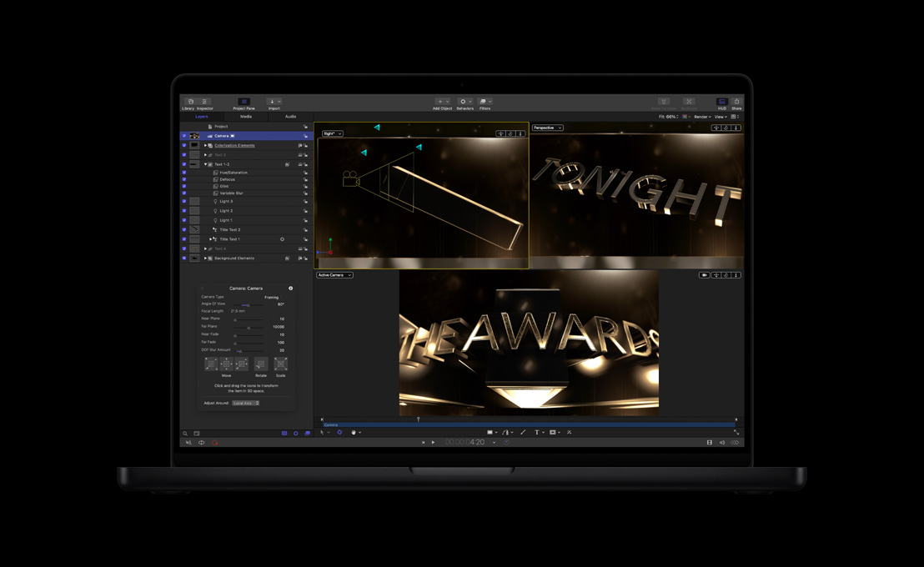Viewport: 924px width, 567px height.
Task: Switch to the Audio tab
Action: [292, 116]
